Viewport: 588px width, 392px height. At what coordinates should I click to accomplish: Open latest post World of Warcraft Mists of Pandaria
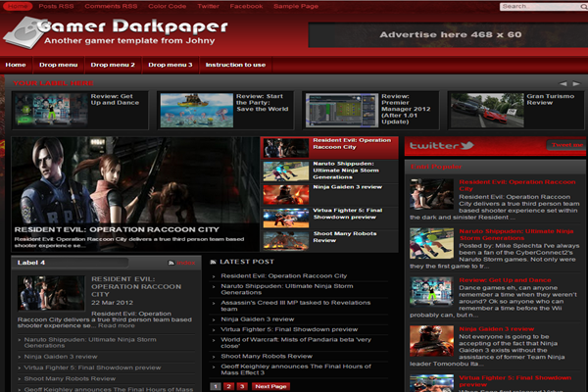pyautogui.click(x=296, y=342)
